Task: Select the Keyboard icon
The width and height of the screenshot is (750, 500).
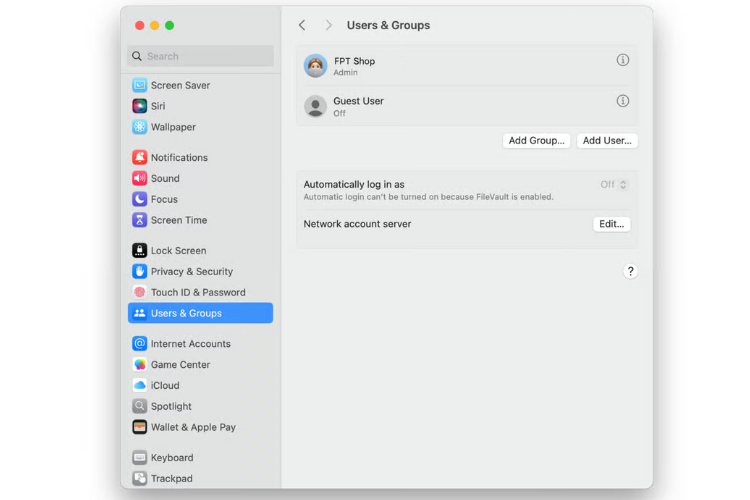Action: (x=140, y=457)
